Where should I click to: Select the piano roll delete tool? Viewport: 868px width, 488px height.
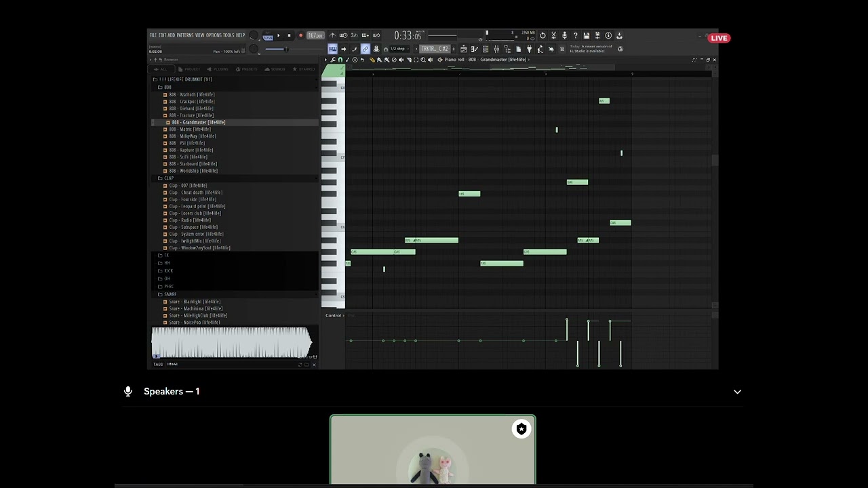coord(394,60)
